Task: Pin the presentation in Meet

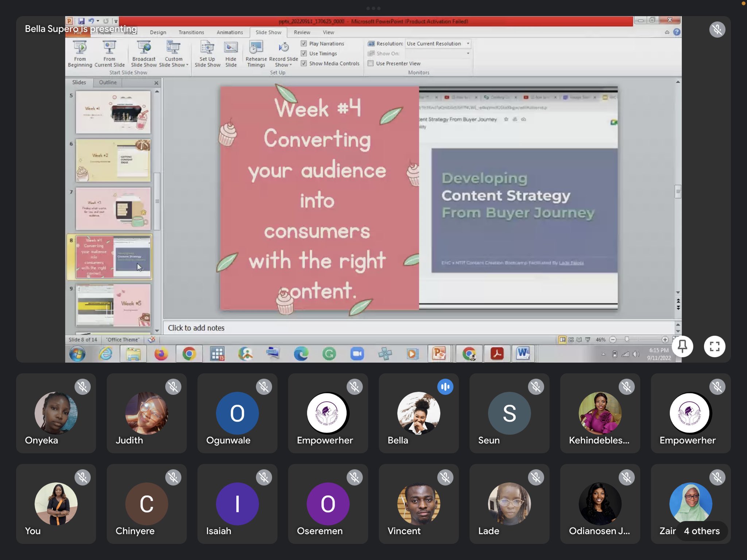Action: coord(682,346)
